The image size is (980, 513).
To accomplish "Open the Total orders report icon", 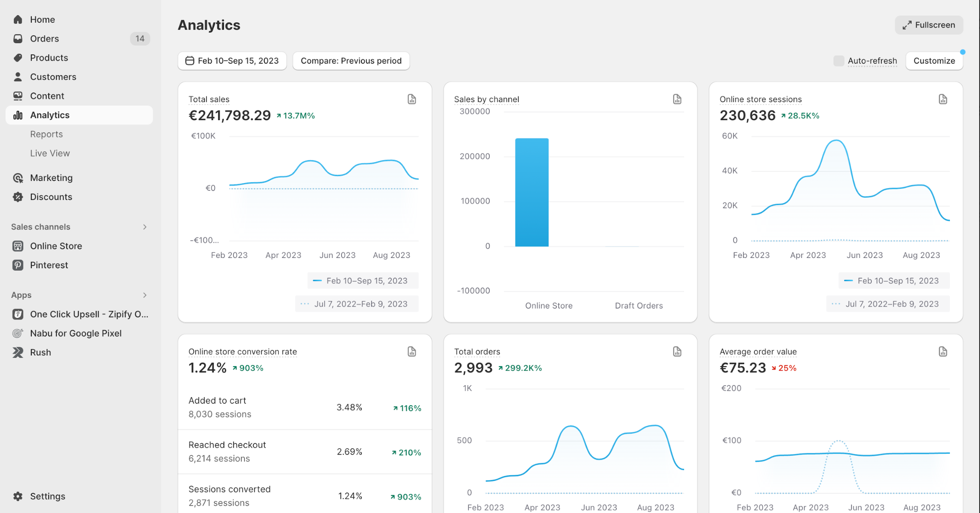I will 677,352.
